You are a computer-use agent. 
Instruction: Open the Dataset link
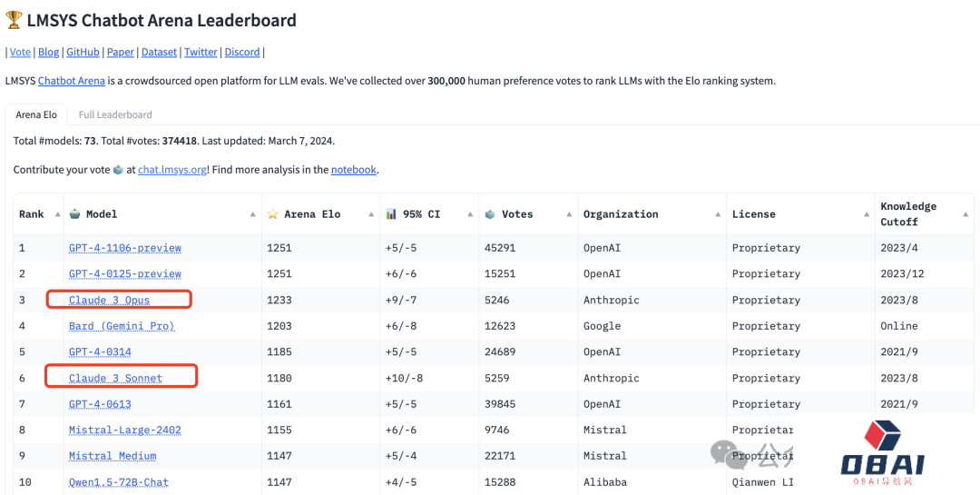(x=159, y=53)
